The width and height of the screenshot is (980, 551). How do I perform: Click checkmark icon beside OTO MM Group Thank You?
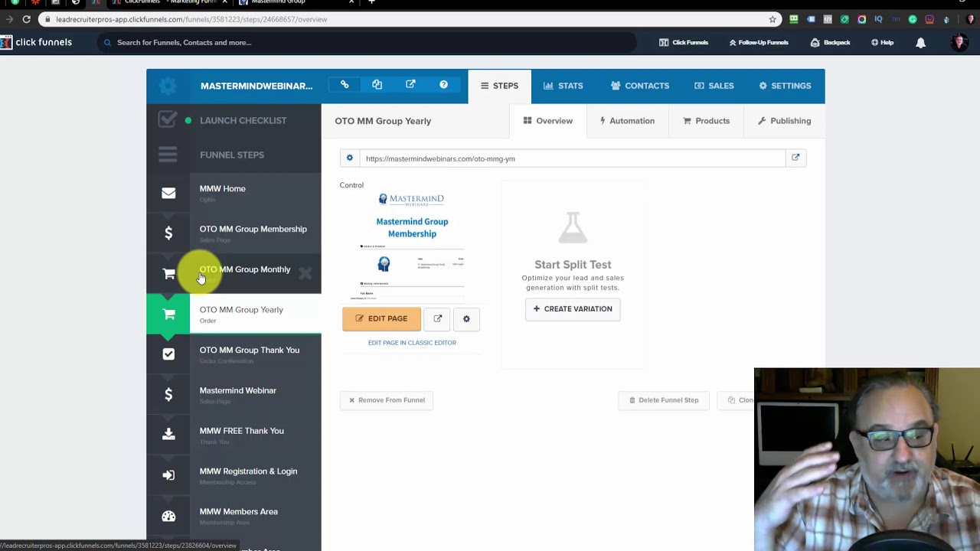pos(168,354)
